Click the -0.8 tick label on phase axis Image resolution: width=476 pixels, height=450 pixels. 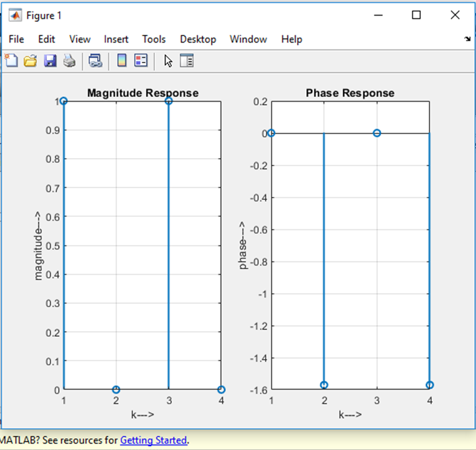pyautogui.click(x=259, y=262)
